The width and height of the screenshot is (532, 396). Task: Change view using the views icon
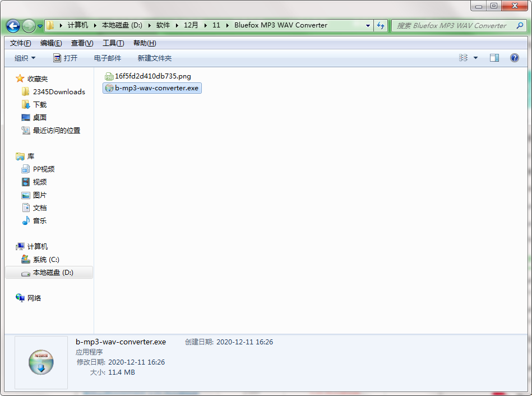tap(463, 58)
